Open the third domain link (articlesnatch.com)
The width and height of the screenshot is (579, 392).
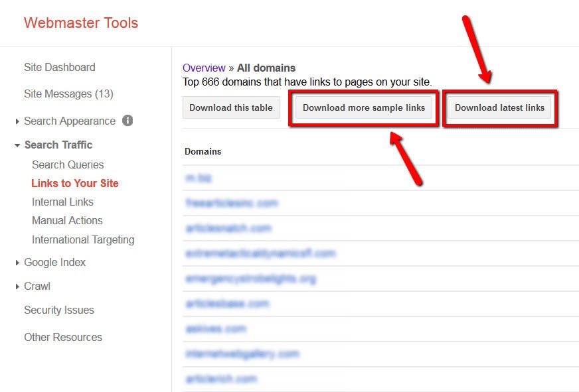pos(228,228)
